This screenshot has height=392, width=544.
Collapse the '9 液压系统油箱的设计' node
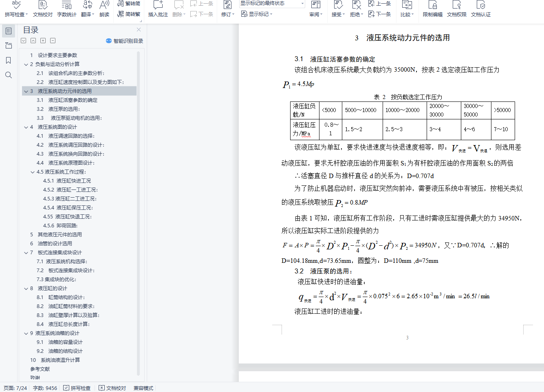point(26,333)
